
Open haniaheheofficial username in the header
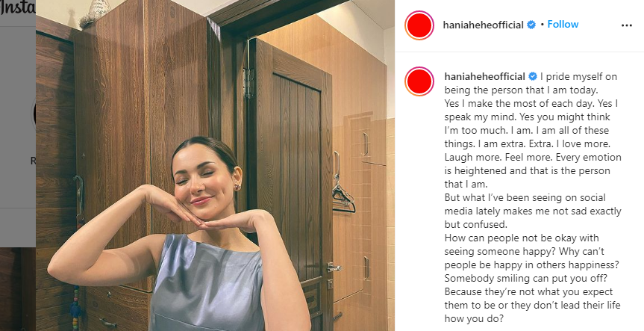(x=483, y=25)
